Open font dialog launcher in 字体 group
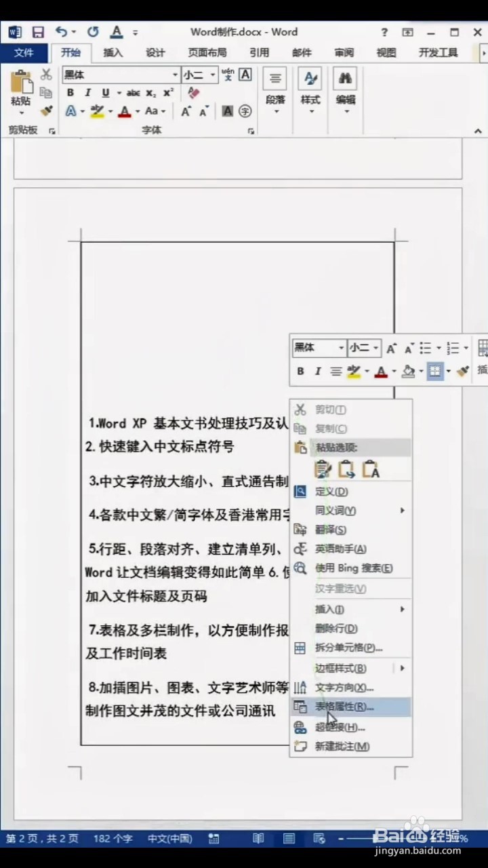Image resolution: width=488 pixels, height=868 pixels. click(x=251, y=131)
